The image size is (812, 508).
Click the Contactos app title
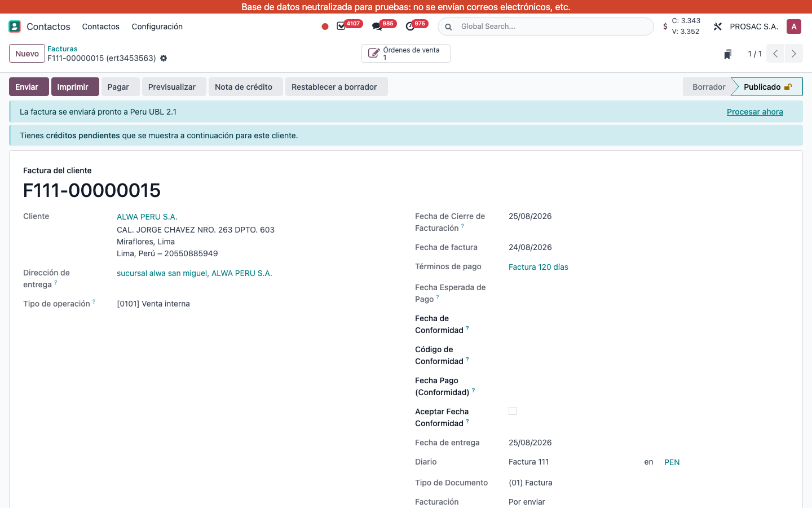point(48,27)
